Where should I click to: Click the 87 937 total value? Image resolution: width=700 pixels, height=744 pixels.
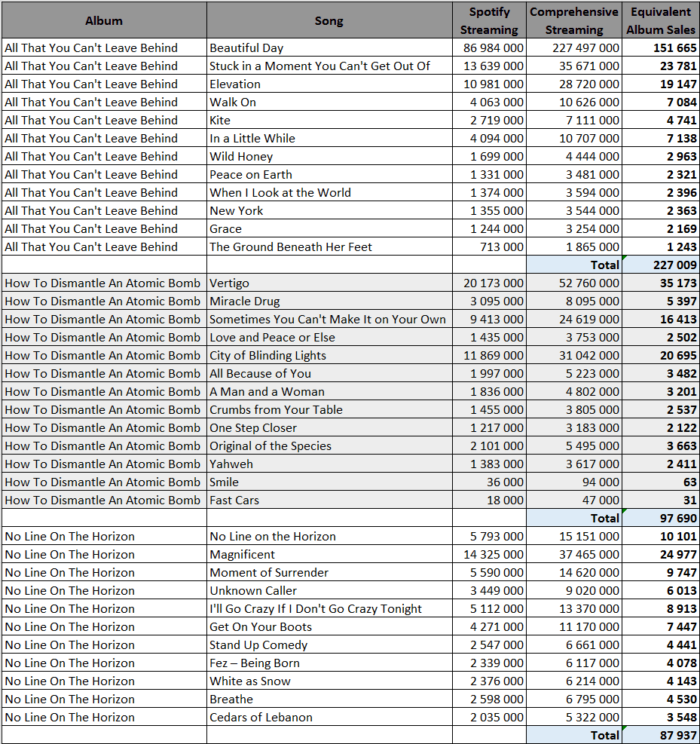pyautogui.click(x=661, y=734)
